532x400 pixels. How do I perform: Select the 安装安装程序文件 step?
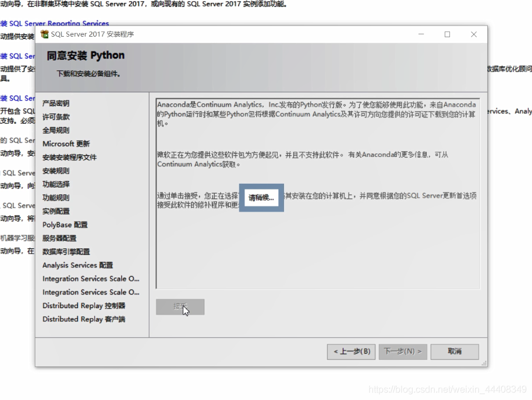pyautogui.click(x=69, y=158)
